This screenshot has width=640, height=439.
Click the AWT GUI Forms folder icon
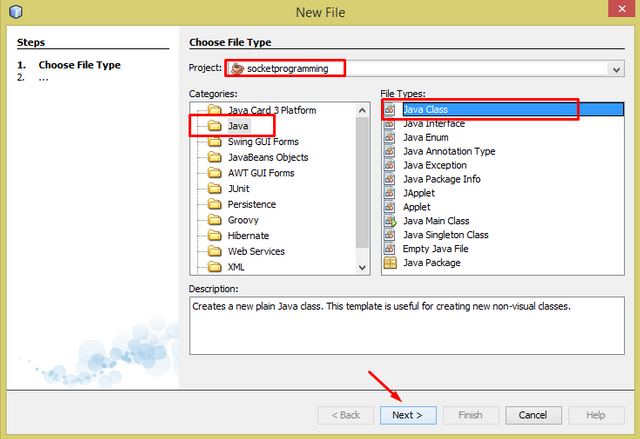pyautogui.click(x=215, y=173)
